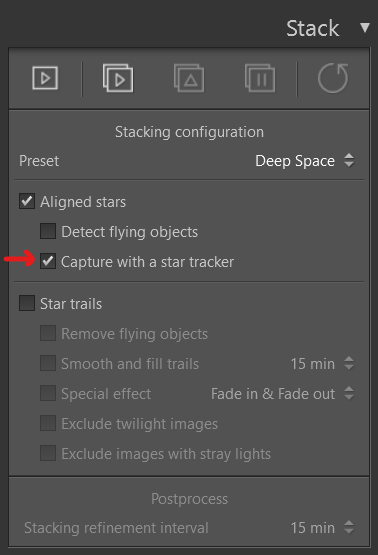Click the pause stacking icon
This screenshot has height=555, width=378.
pos(260,78)
